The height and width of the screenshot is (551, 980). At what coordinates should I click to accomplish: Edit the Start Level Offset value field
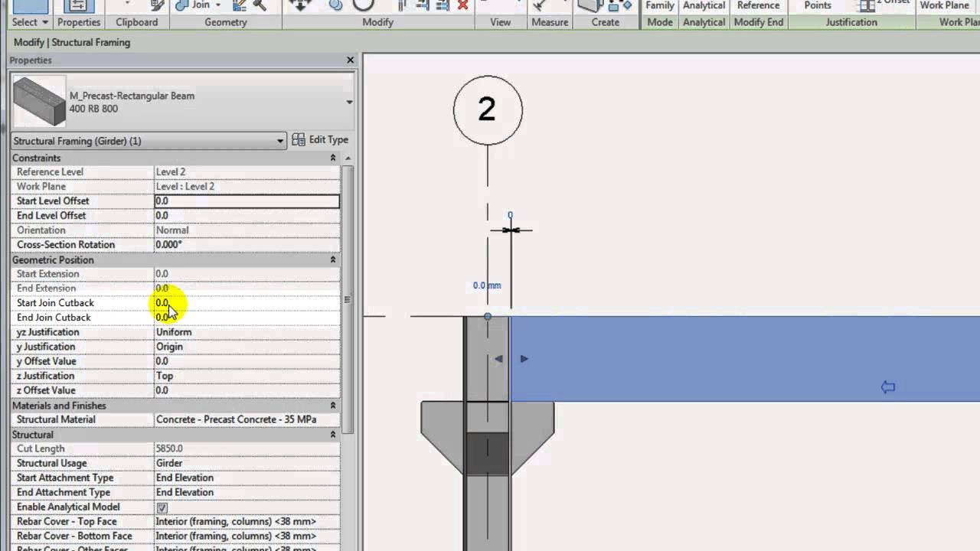245,201
